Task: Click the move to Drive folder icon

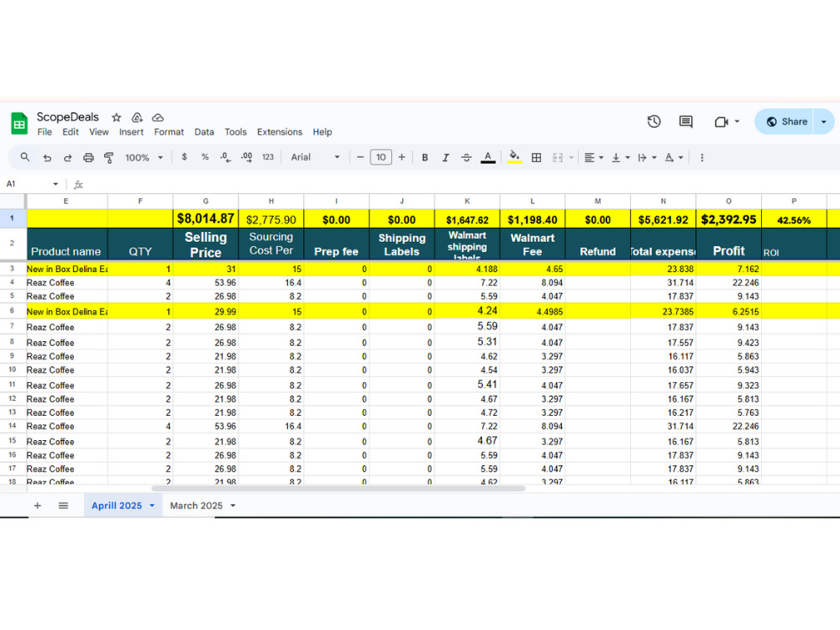Action: [x=137, y=118]
